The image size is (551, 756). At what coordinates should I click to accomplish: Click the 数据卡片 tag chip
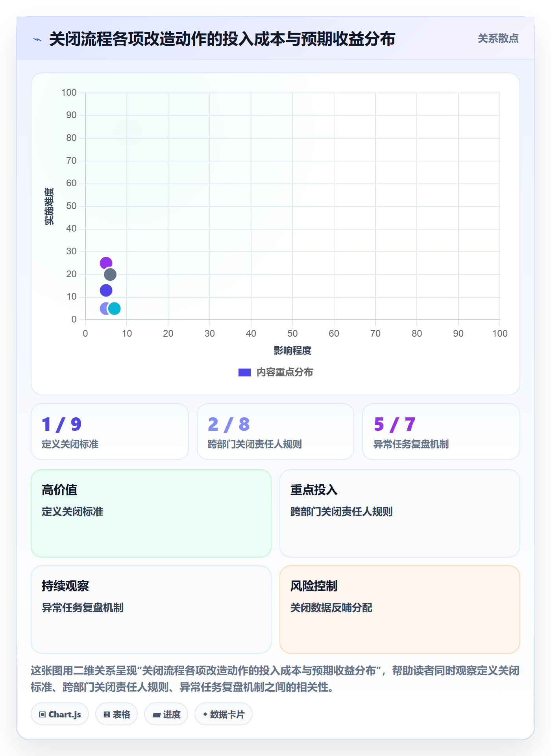(x=224, y=714)
